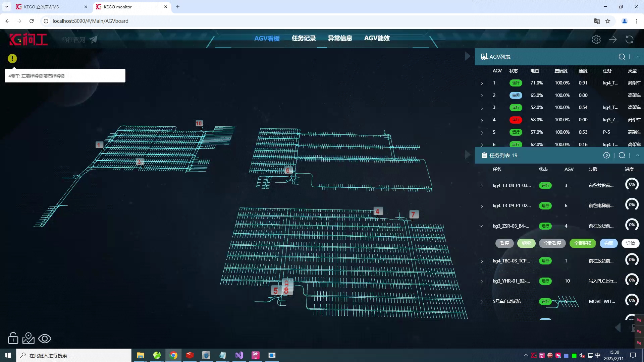Click paper plane icon next to 前往官网
Image resolution: width=644 pixels, height=362 pixels.
[x=94, y=40]
